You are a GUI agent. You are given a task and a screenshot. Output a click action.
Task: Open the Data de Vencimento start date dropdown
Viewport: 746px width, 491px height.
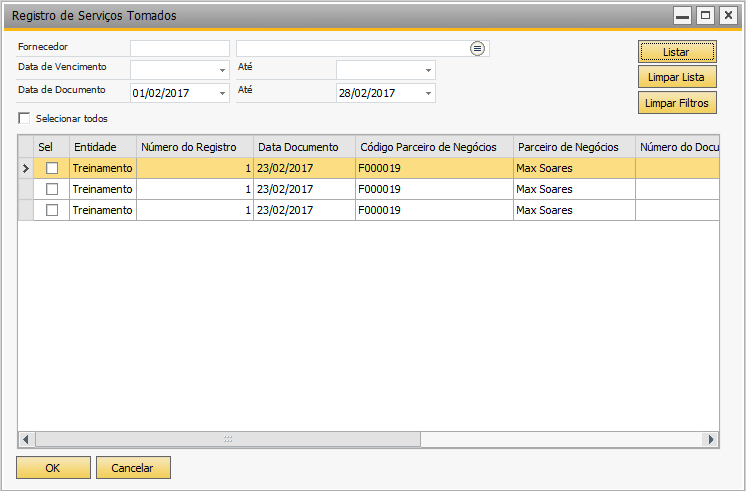[222, 70]
